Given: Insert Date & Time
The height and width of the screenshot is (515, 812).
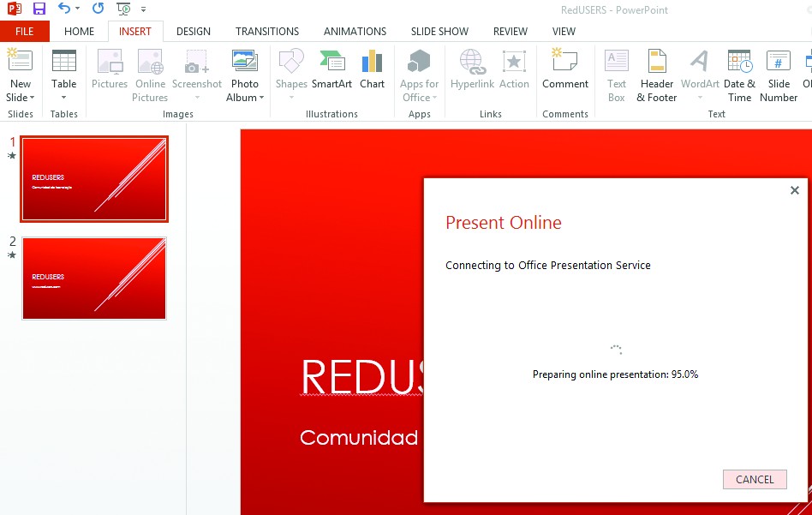Looking at the screenshot, I should pos(739,75).
